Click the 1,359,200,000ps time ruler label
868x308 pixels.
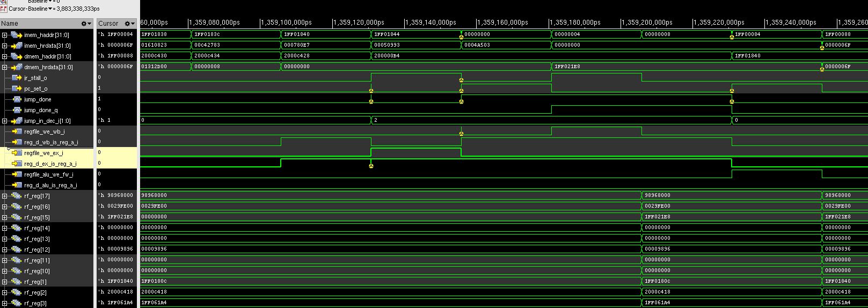coord(647,23)
